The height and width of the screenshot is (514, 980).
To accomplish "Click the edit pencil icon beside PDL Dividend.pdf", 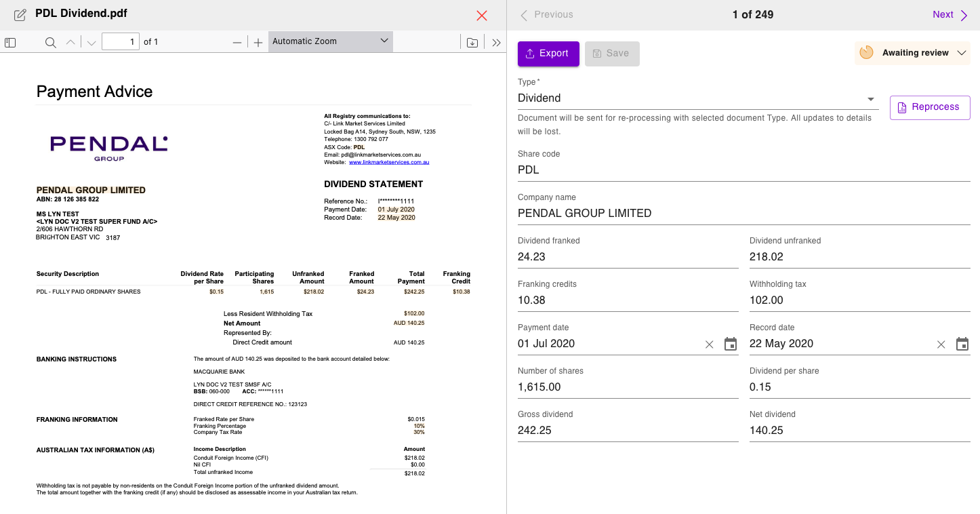I will 20,14.
